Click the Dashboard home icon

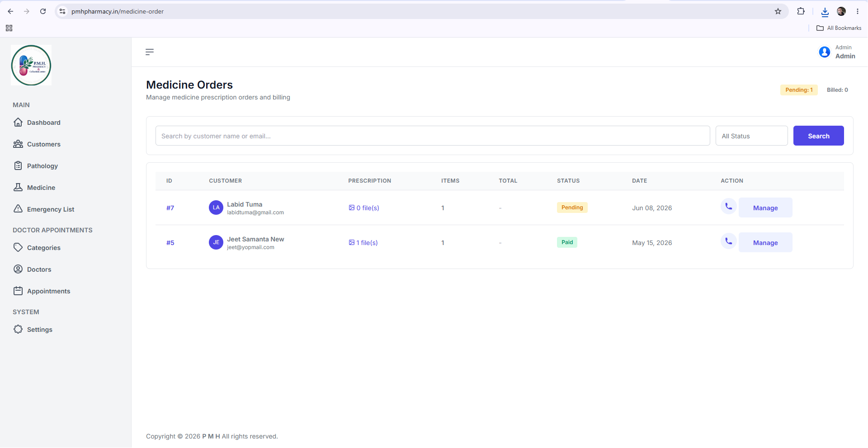click(x=18, y=122)
